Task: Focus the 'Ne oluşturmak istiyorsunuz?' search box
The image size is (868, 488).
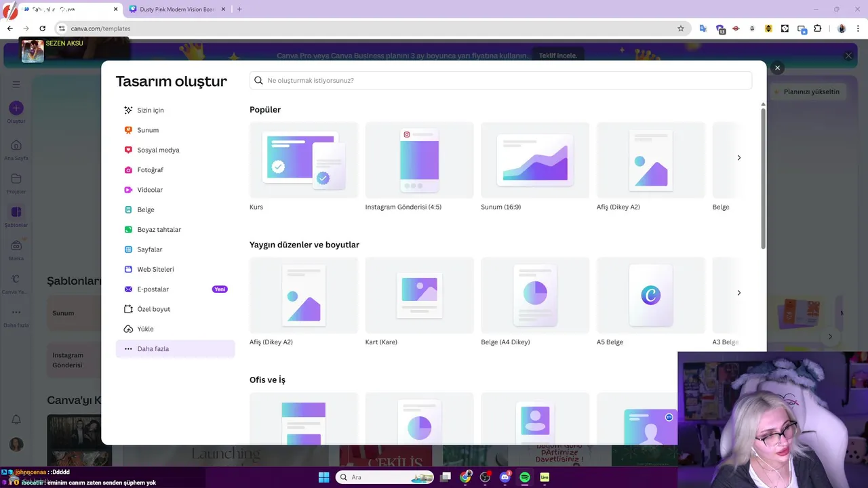Action: tap(500, 80)
